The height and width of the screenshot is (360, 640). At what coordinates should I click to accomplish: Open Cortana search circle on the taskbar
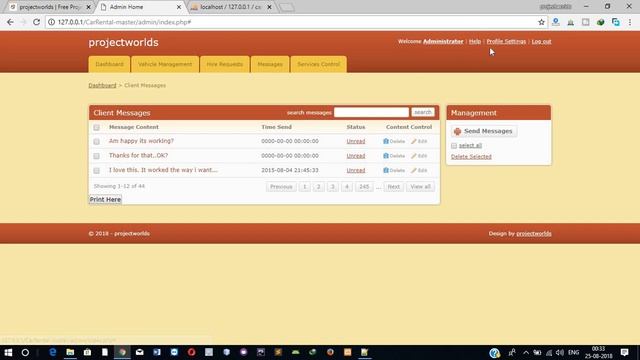[x=25, y=352]
